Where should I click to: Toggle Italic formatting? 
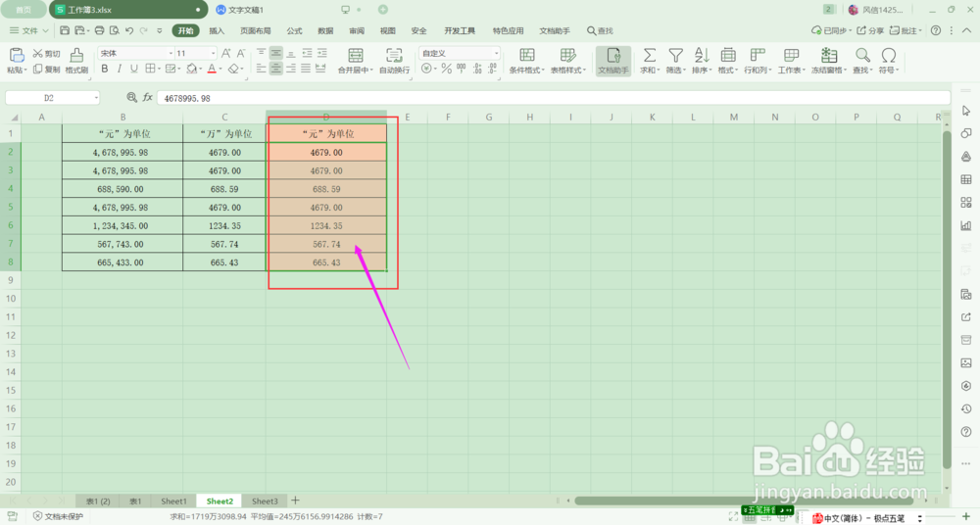pos(119,69)
